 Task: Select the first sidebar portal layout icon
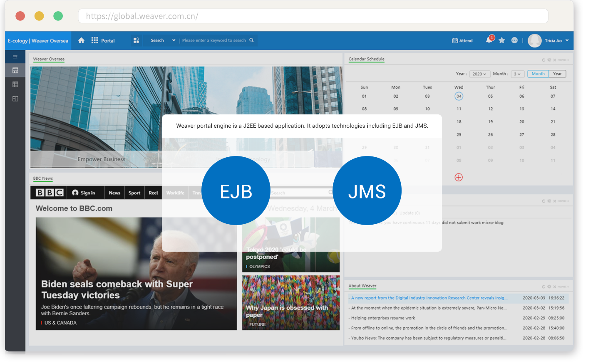click(15, 71)
